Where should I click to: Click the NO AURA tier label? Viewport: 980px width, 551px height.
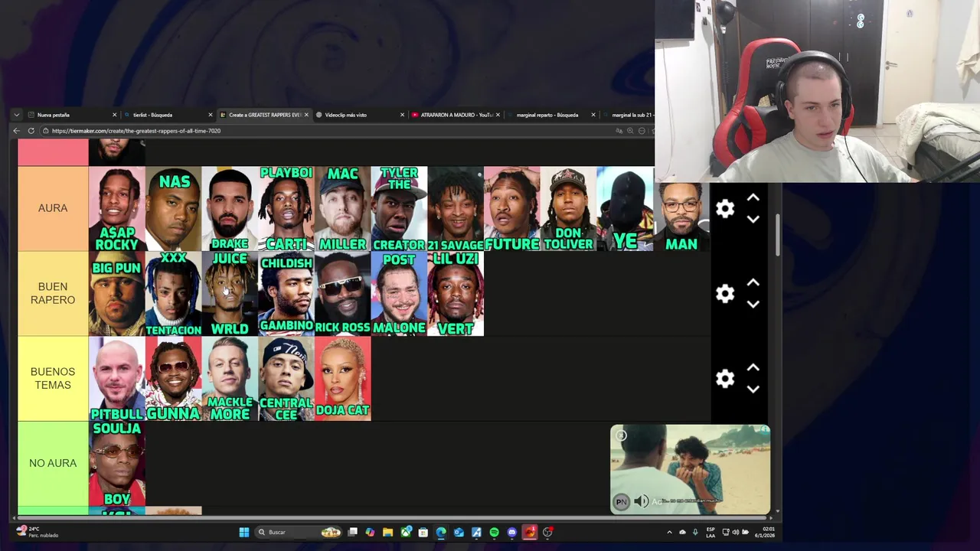(53, 464)
